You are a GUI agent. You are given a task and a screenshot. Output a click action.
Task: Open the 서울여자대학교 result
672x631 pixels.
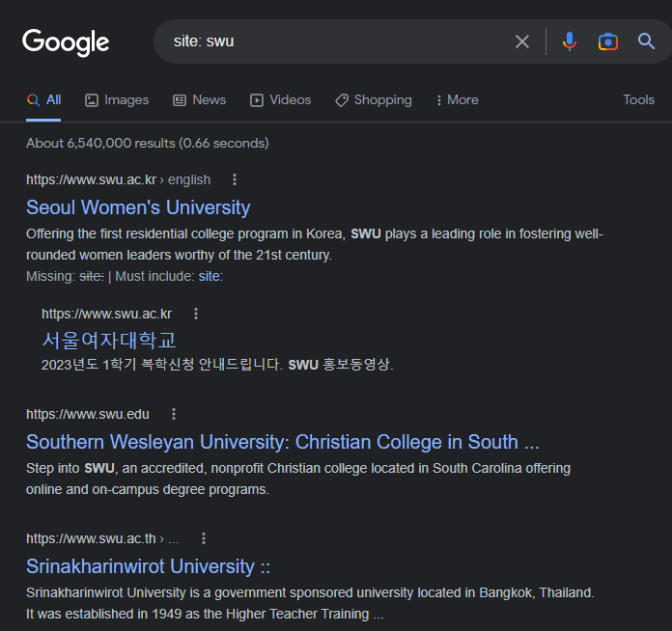[109, 341]
